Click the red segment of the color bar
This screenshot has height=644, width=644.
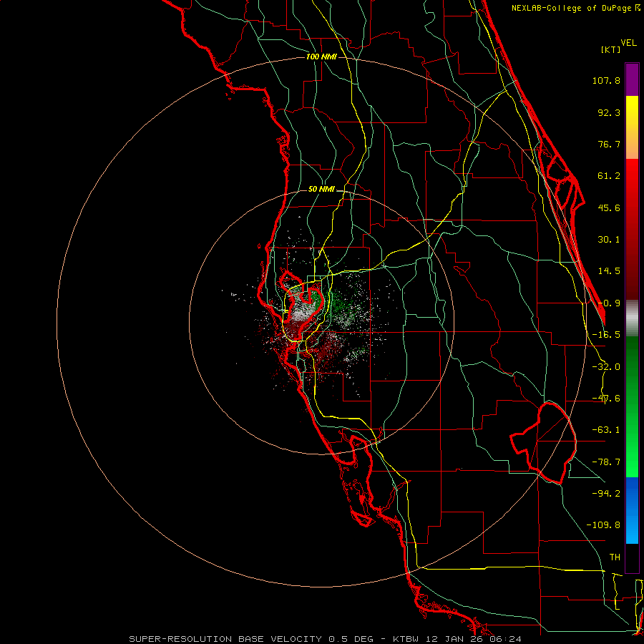[x=632, y=229]
